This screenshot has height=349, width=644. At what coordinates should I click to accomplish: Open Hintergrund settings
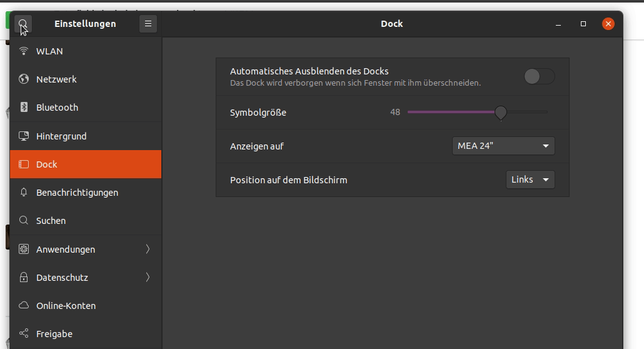click(x=86, y=136)
